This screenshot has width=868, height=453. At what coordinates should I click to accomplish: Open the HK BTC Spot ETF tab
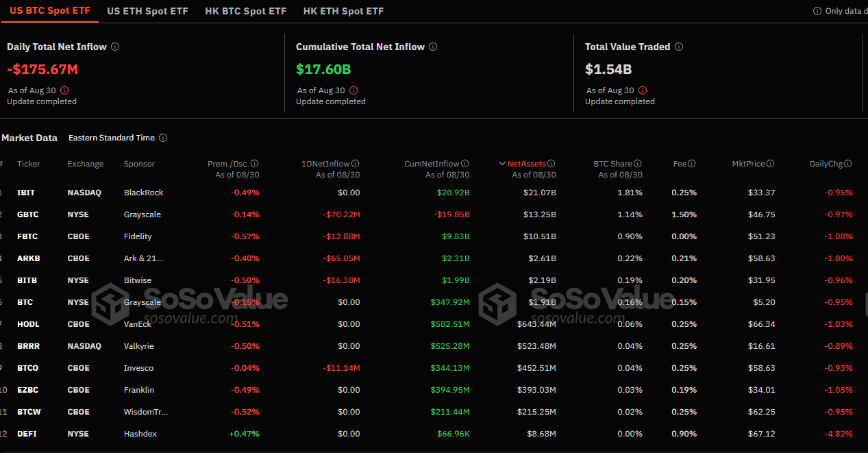245,11
